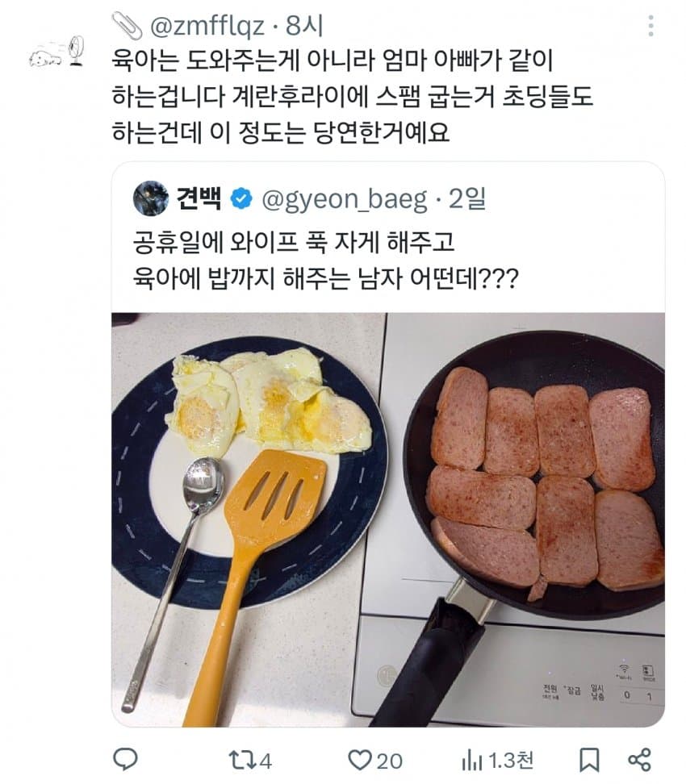The image size is (686, 784).
Task: Visit the @zmfflqz handle link
Action: click(207, 26)
